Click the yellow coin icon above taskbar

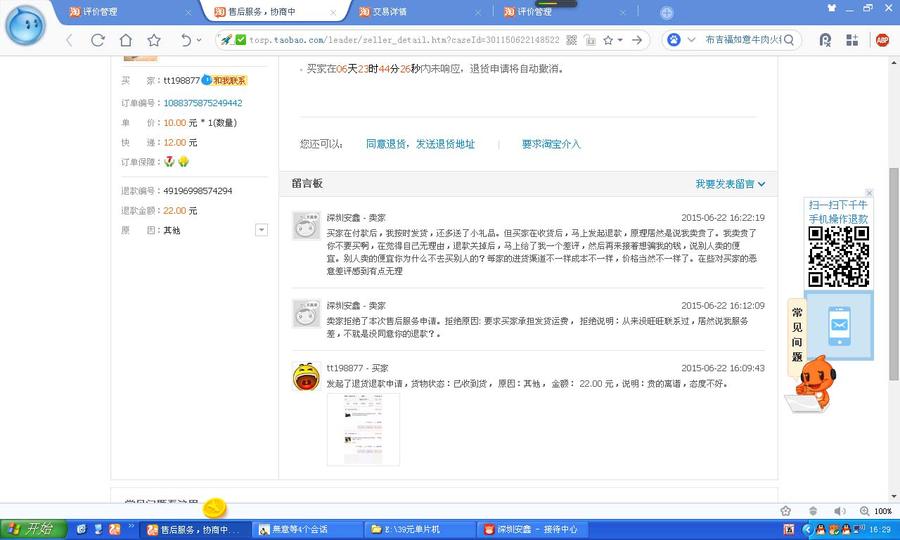pyautogui.click(x=215, y=508)
